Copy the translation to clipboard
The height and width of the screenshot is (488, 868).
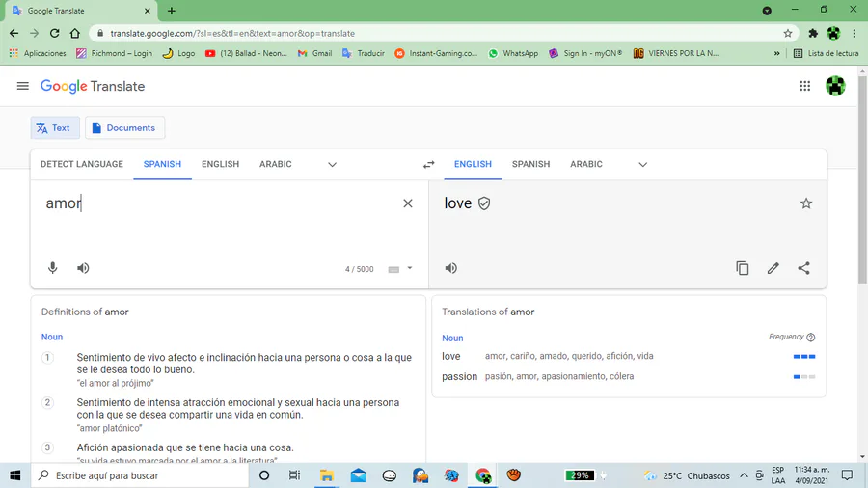click(743, 268)
